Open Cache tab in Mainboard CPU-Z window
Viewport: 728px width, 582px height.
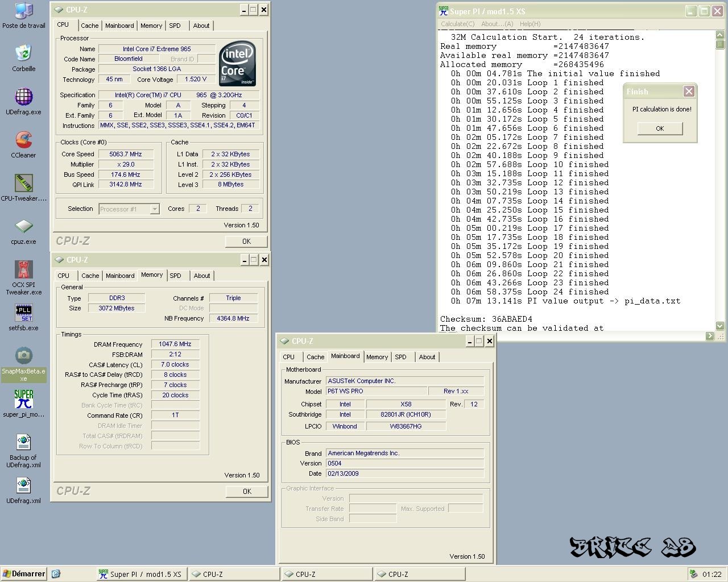pos(316,357)
